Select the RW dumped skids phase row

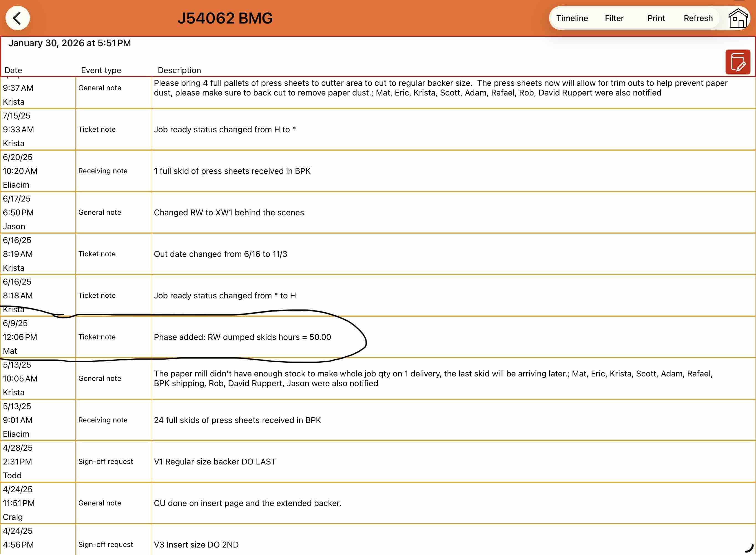pyautogui.click(x=242, y=337)
